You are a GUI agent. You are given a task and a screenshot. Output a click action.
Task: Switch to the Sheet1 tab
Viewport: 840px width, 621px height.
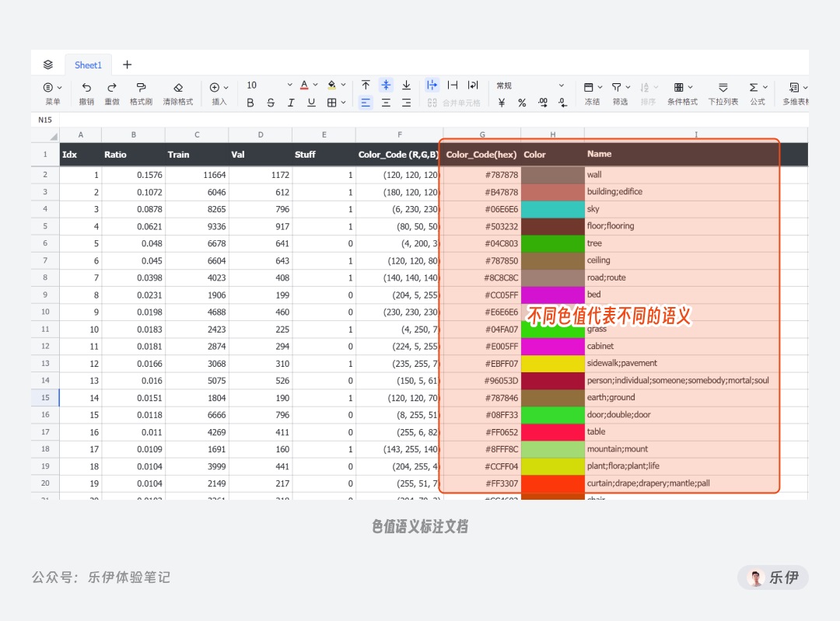click(x=88, y=65)
